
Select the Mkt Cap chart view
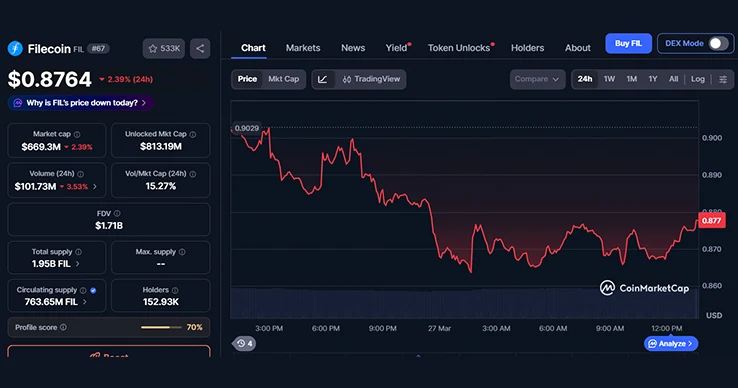coord(283,79)
